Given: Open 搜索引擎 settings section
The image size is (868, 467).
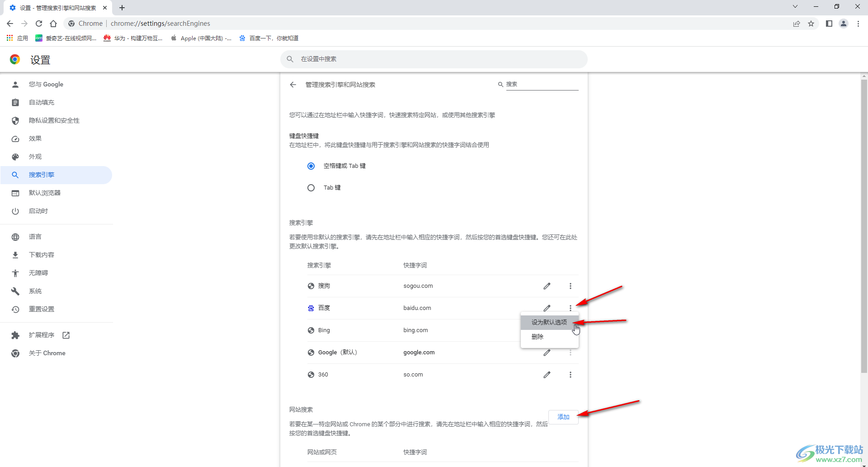Looking at the screenshot, I should point(56,175).
